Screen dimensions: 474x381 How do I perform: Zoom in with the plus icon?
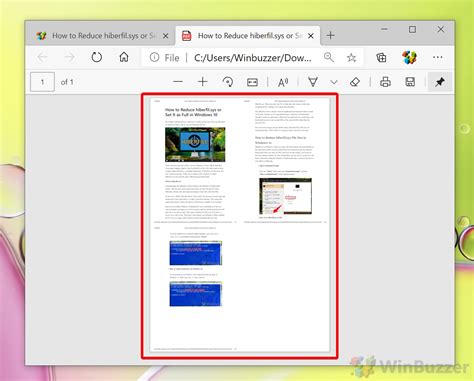click(x=203, y=82)
